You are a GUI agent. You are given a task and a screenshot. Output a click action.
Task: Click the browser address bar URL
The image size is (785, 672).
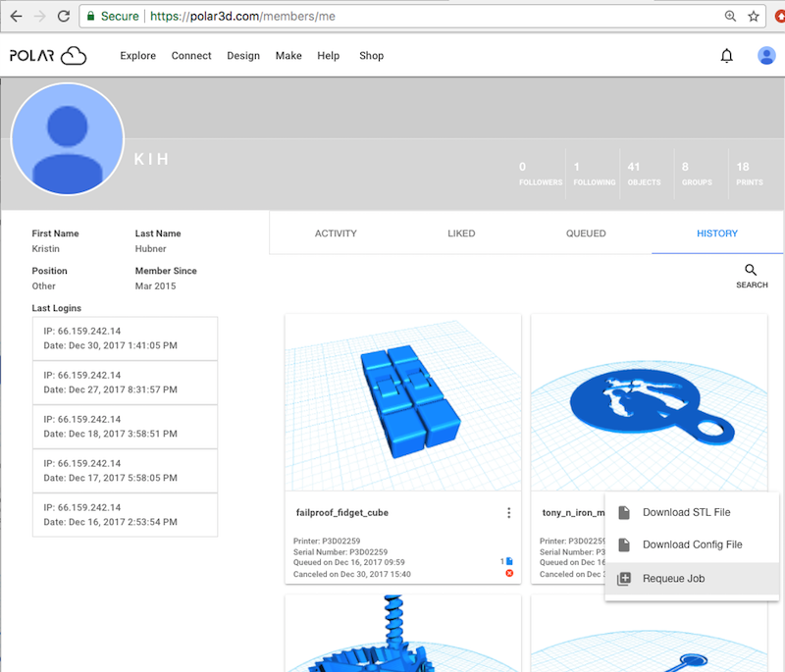click(242, 16)
